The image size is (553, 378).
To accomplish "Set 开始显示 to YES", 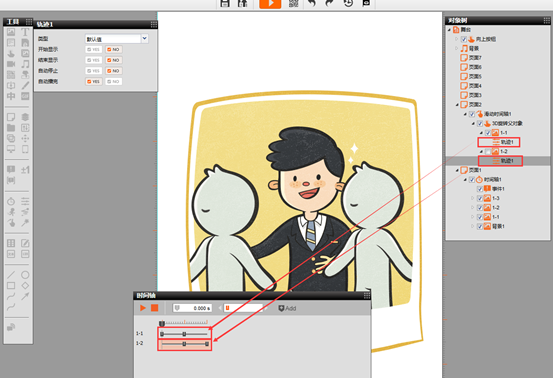I will (93, 49).
